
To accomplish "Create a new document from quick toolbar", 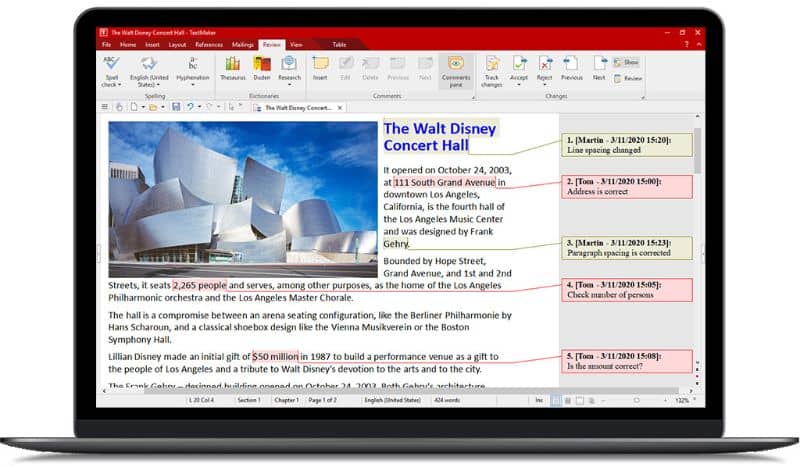I will pyautogui.click(x=134, y=107).
